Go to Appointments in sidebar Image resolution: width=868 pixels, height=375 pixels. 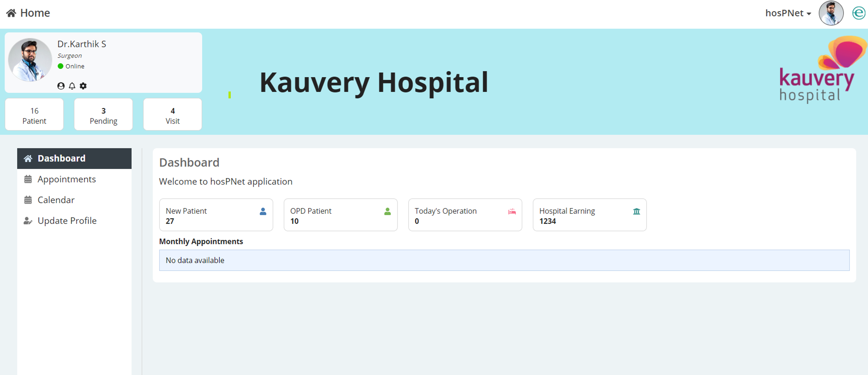[x=74, y=179]
